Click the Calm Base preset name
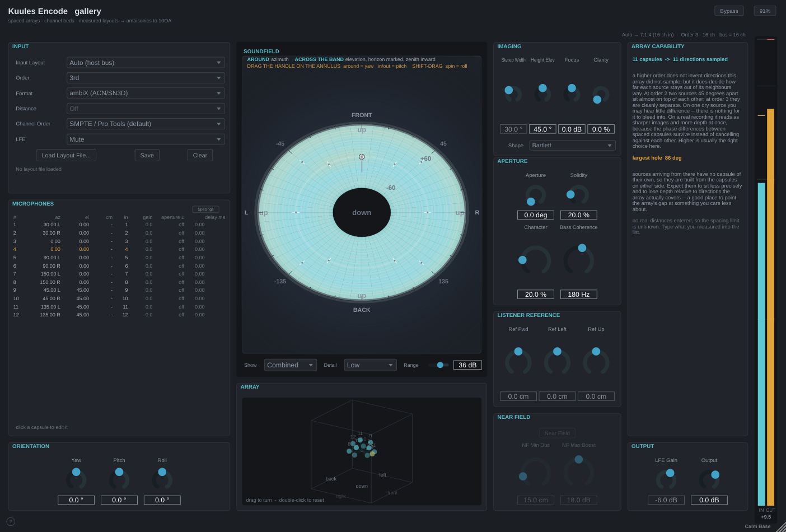The image size is (786, 532). pos(757,526)
